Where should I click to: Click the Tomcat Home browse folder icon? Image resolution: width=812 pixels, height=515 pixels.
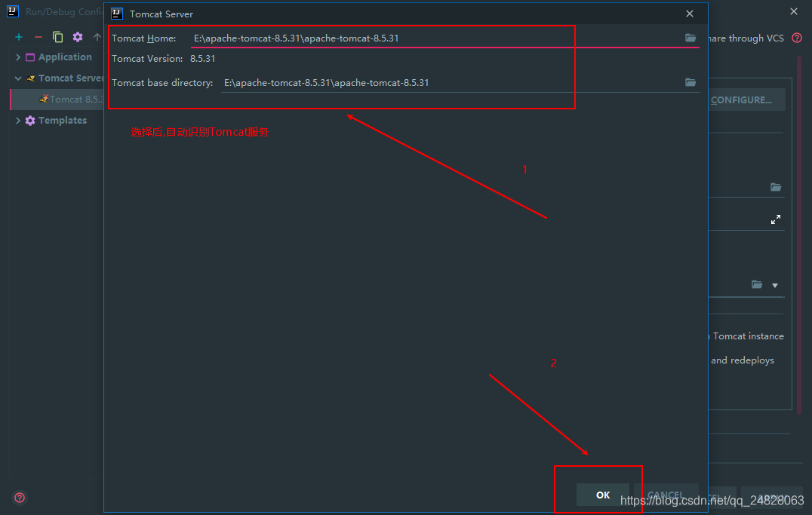[x=691, y=38]
